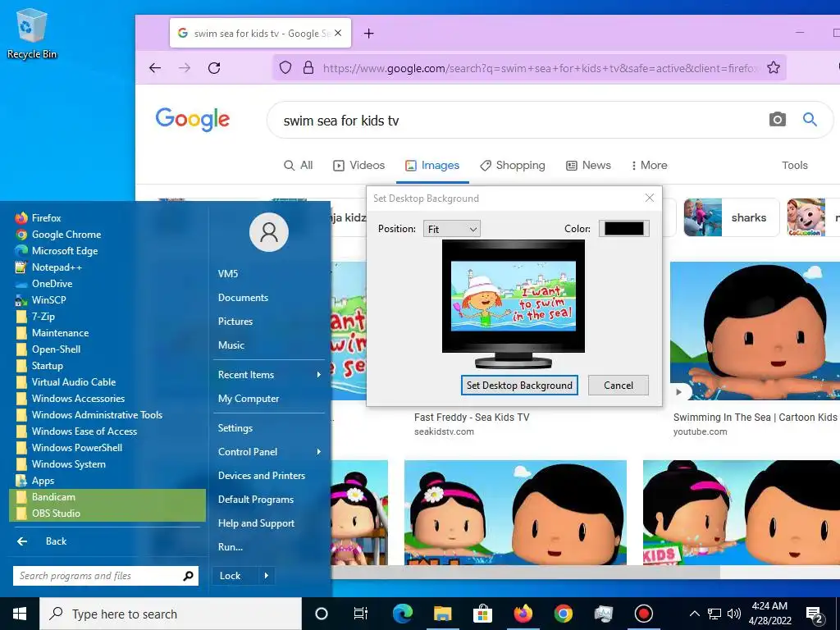Image resolution: width=840 pixels, height=630 pixels.
Task: Click the red record icon on the taskbar
Action: coord(643,614)
